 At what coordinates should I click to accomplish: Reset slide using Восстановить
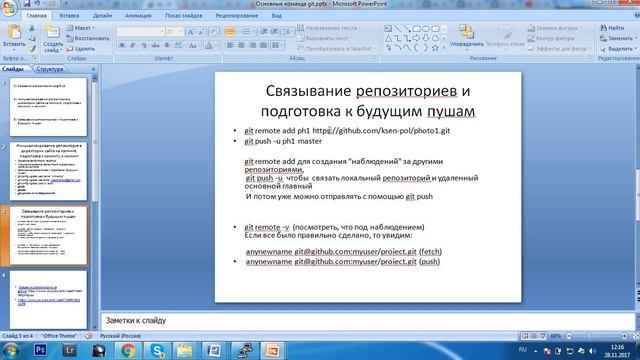87,38
